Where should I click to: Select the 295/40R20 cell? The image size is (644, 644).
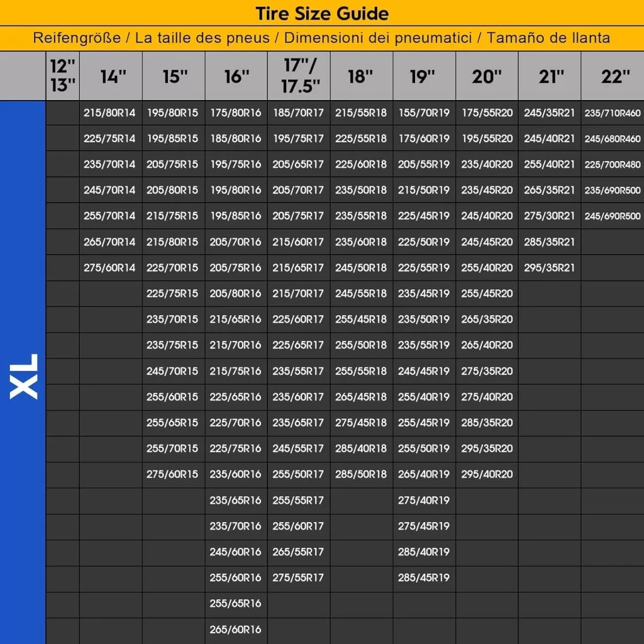click(x=487, y=474)
